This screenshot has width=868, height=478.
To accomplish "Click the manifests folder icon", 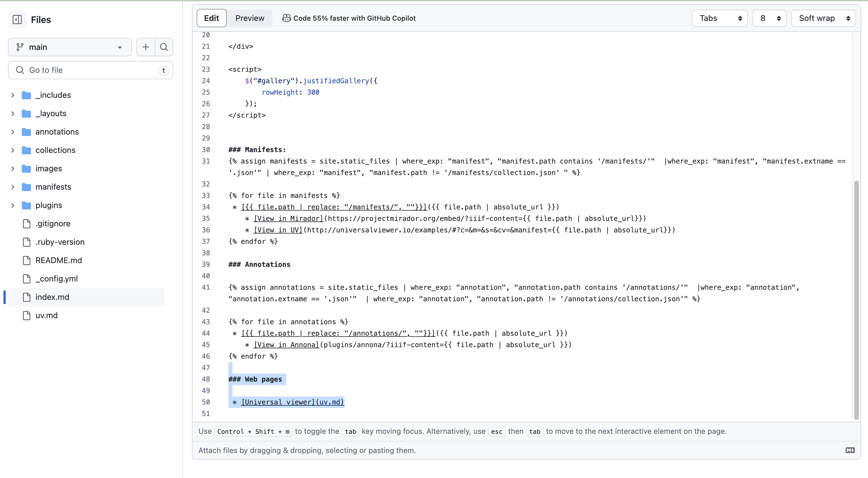I will pos(26,187).
